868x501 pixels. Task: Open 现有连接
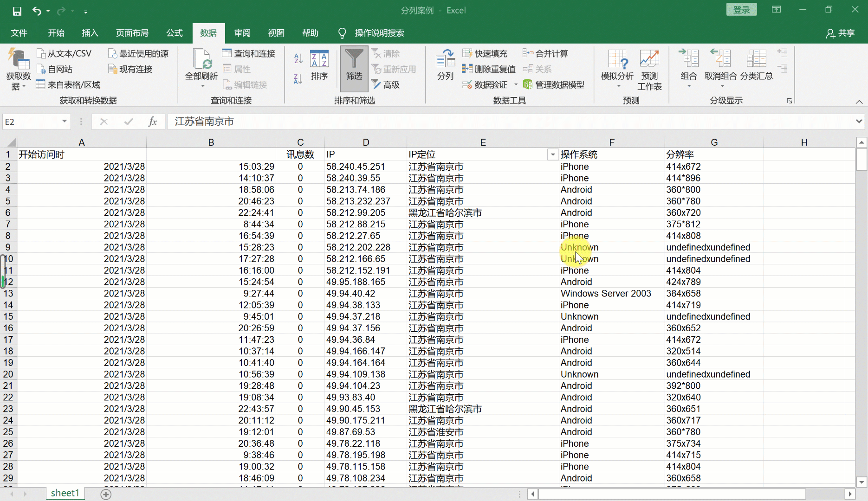click(130, 69)
